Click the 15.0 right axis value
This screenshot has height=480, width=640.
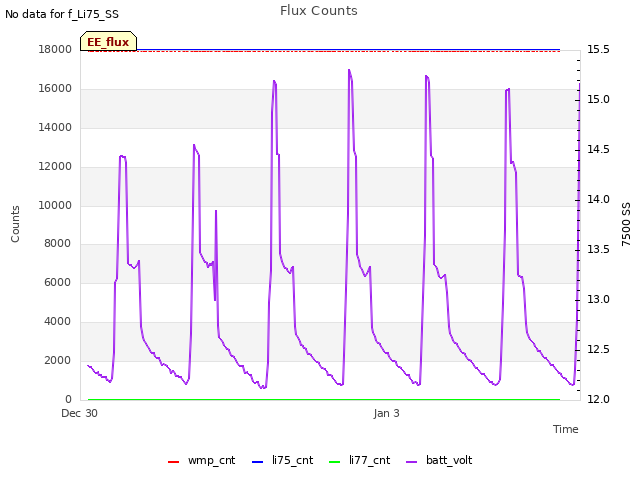(x=598, y=100)
